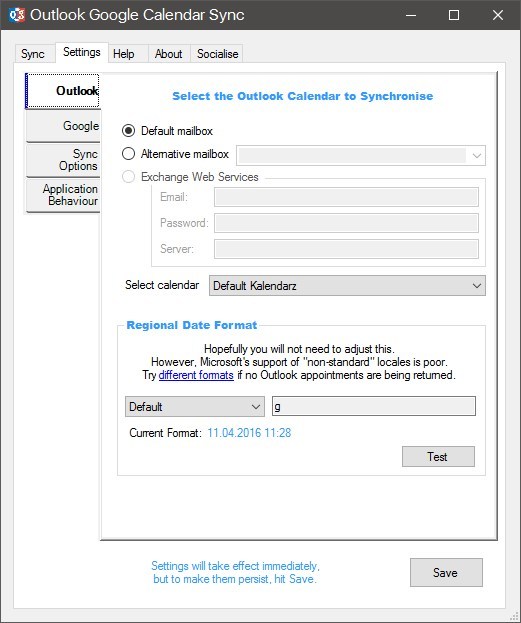Screen dimensions: 521x623
Task: Click the Regional Date Format heading
Action: pos(192,325)
